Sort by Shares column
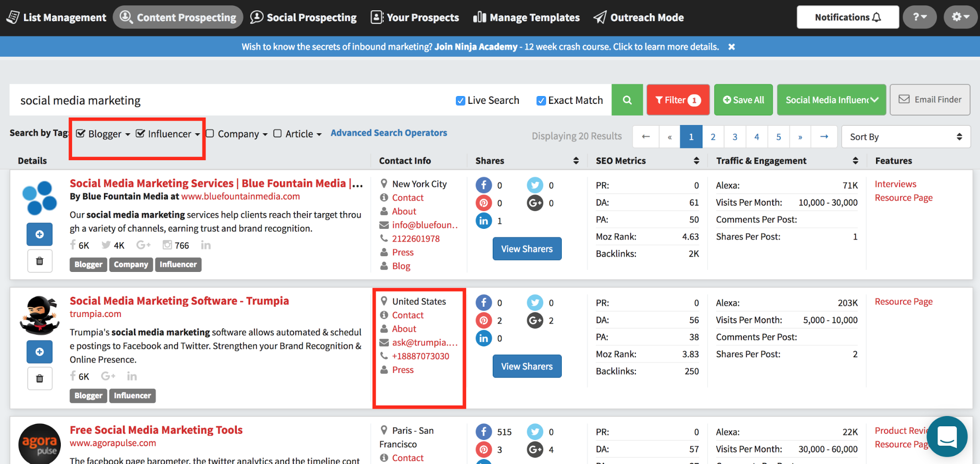980x464 pixels. (x=576, y=161)
